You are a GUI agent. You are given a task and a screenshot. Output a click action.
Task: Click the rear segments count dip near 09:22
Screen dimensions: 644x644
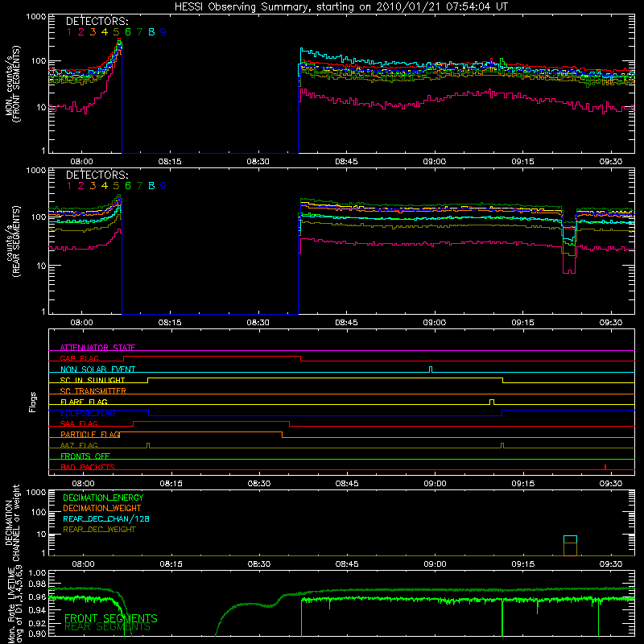click(569, 249)
